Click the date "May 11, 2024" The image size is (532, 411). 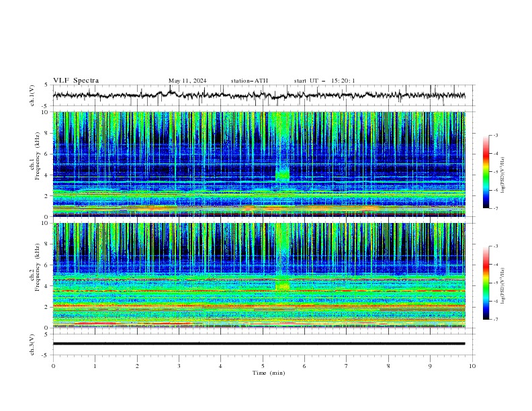coord(187,81)
